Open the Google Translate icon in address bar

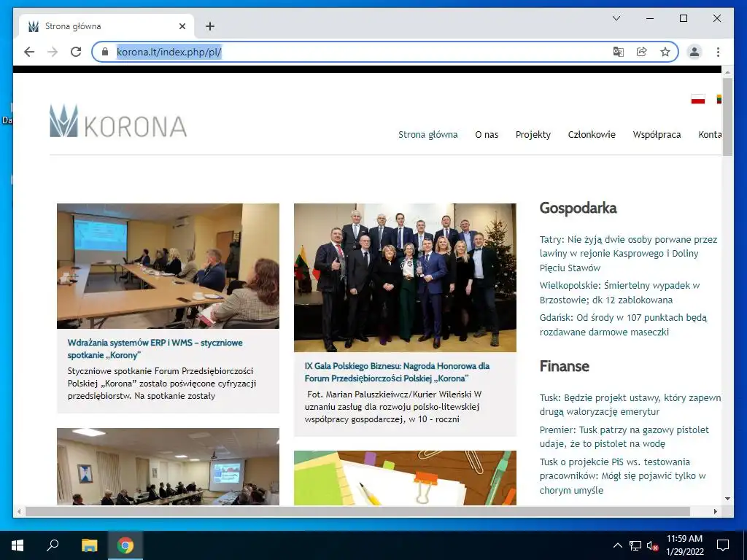point(619,52)
